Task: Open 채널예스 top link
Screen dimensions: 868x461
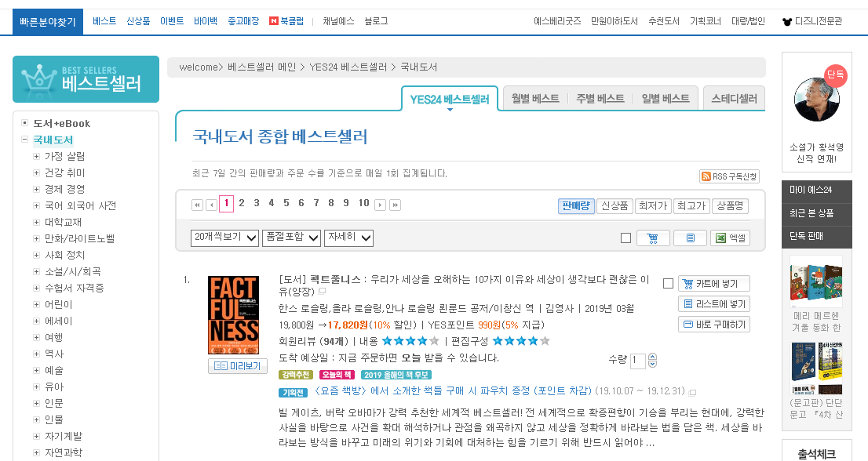Action: tap(339, 21)
